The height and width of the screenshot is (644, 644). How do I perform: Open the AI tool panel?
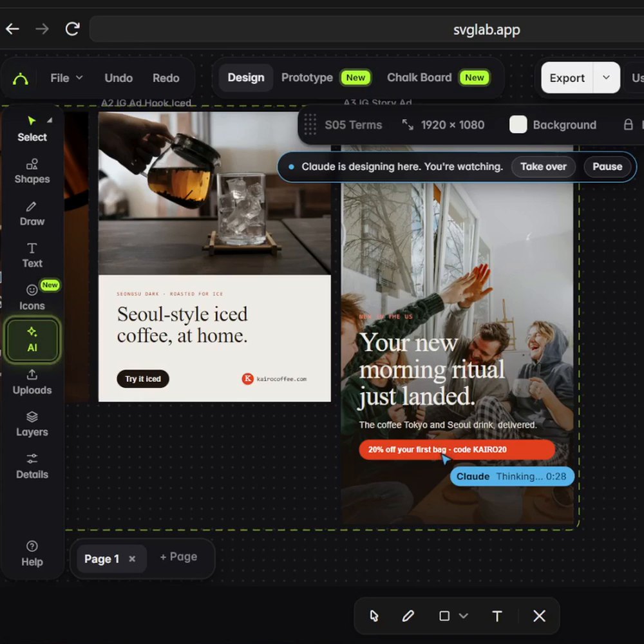pos(32,339)
